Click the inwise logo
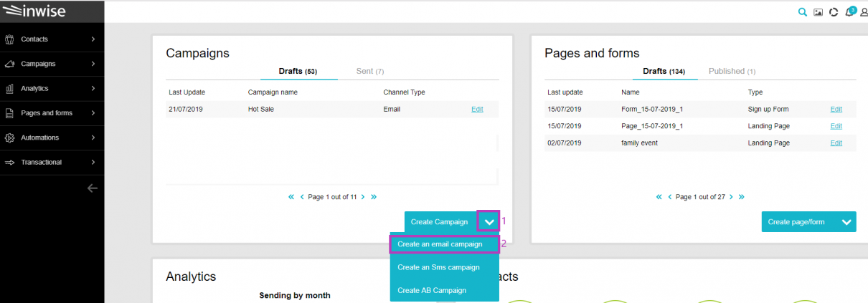 (34, 11)
